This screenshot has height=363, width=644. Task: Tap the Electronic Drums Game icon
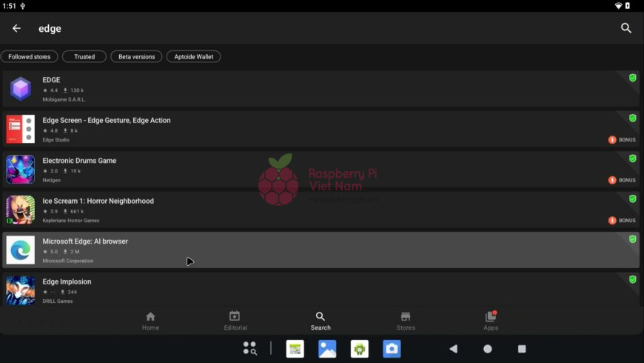pos(21,170)
